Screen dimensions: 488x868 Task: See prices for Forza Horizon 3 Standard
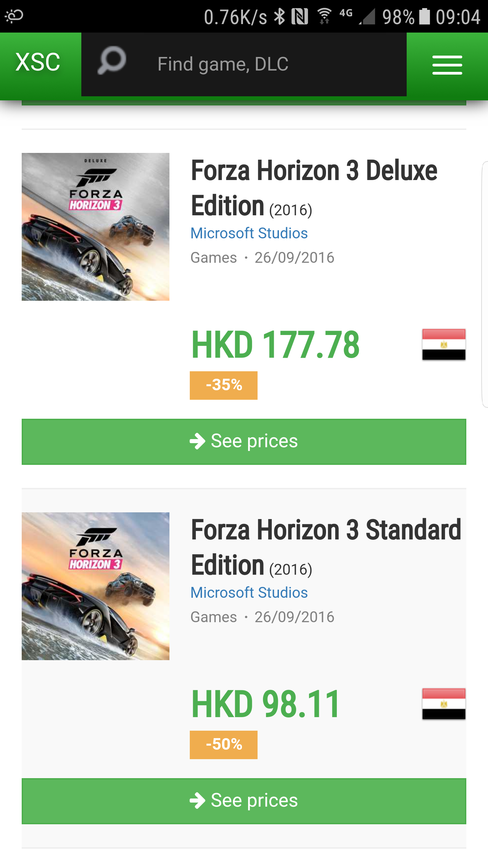(x=244, y=801)
